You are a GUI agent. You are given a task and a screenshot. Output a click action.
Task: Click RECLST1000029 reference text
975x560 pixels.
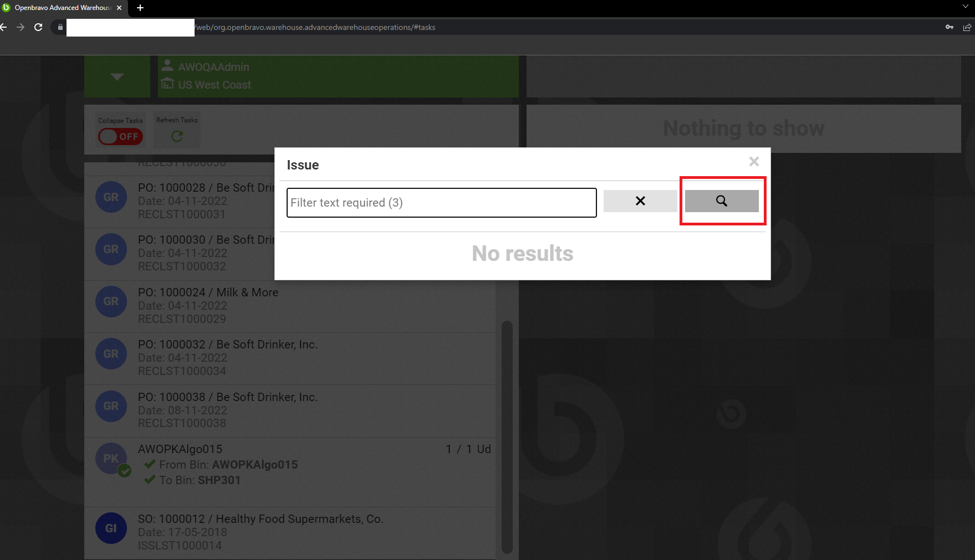pos(182,319)
